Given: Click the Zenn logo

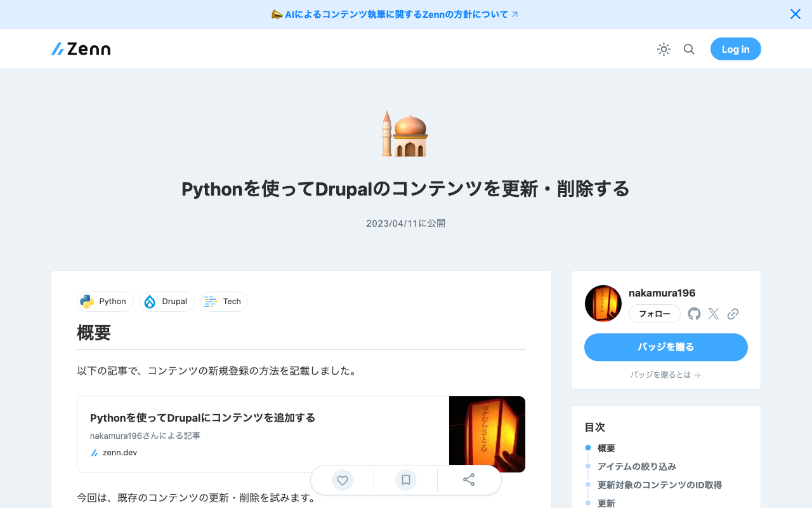Looking at the screenshot, I should click(x=81, y=49).
